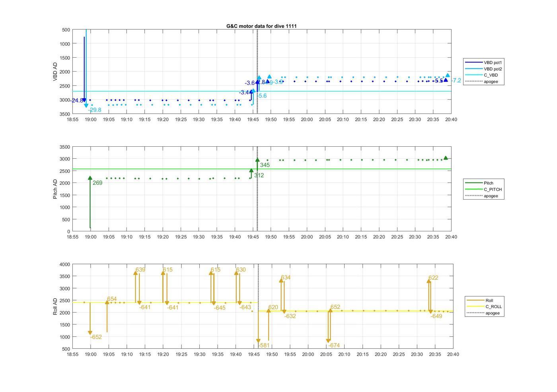Click the '-581' roll label at apogee
This screenshot has height=392, width=557.
264,345
